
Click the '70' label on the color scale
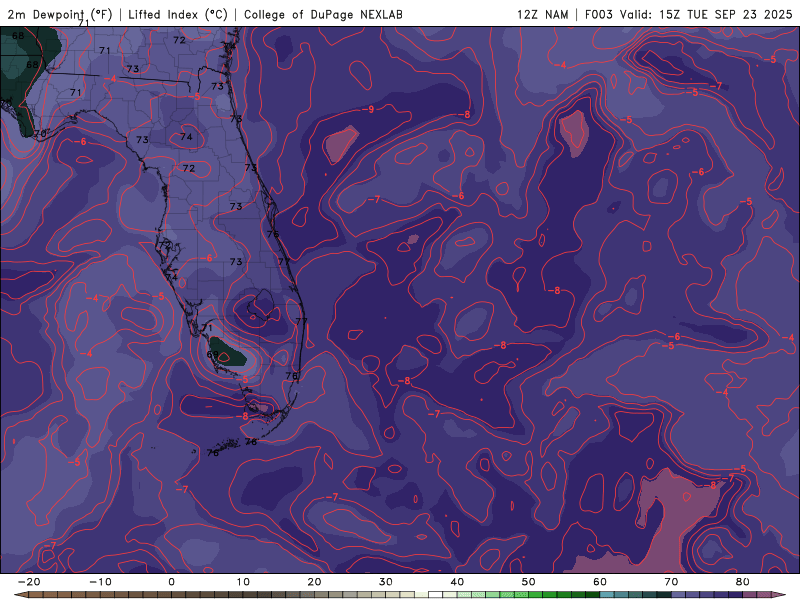pos(671,582)
